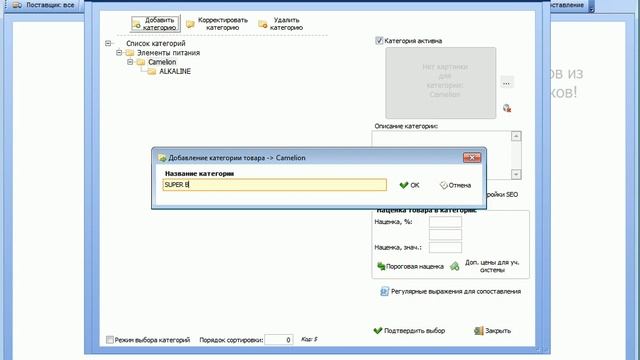This screenshot has height=360, width=640.
Task: Toggle Категория активна checkbox
Action: (379, 40)
